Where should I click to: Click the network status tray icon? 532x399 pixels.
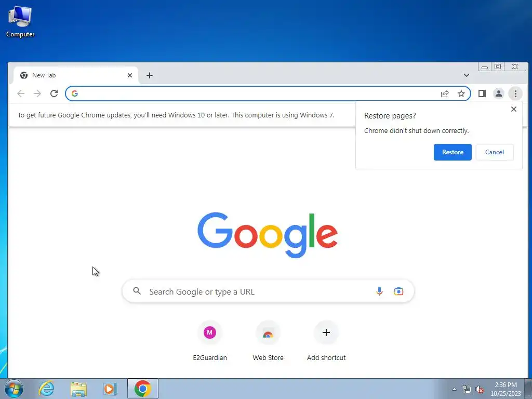[x=467, y=389]
